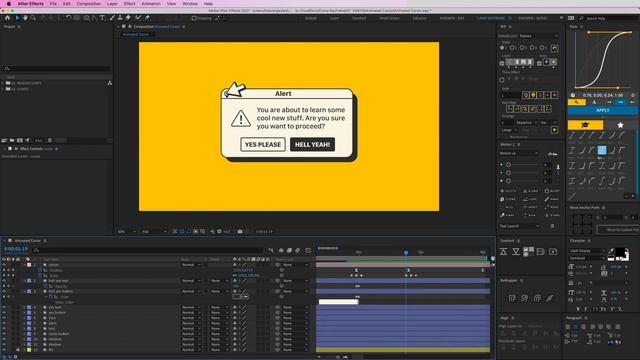
Task: Toggle checkbox left of Flow curve values
Action: click(573, 95)
